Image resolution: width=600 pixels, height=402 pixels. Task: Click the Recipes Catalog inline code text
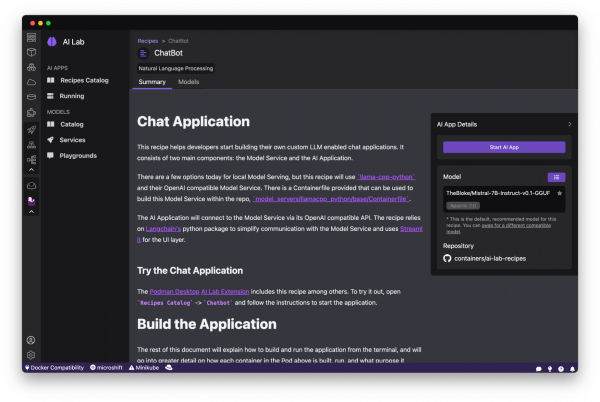[165, 303]
